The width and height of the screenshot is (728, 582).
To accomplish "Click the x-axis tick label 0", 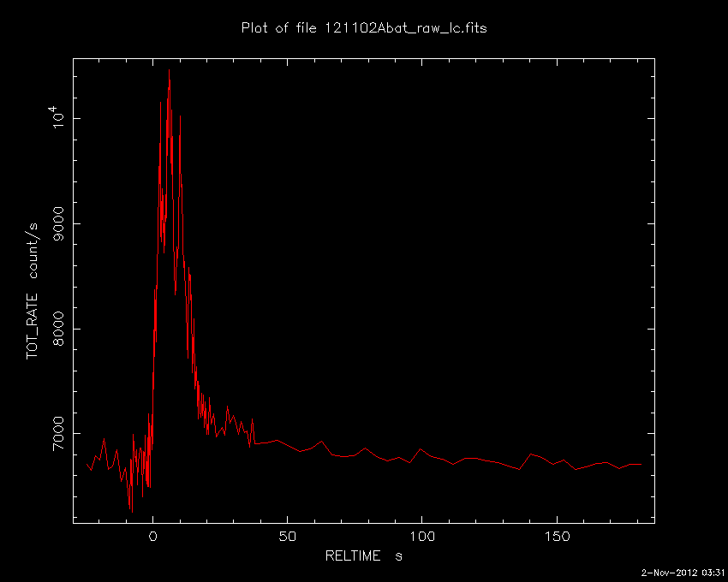I will click(152, 537).
